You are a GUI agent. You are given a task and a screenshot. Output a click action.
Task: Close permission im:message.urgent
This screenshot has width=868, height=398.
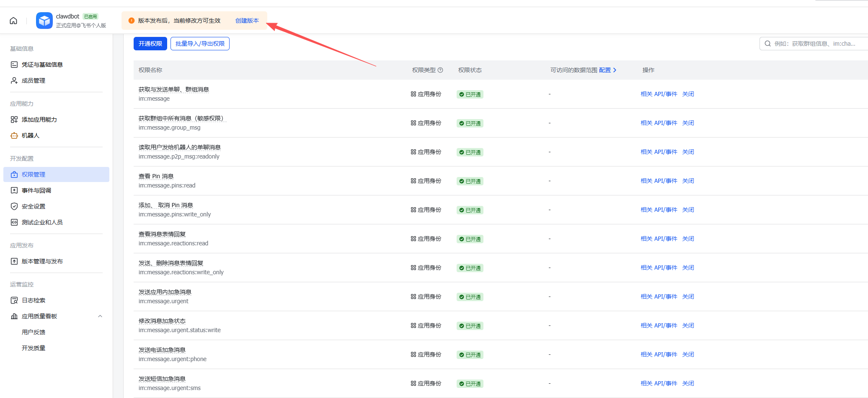click(688, 296)
